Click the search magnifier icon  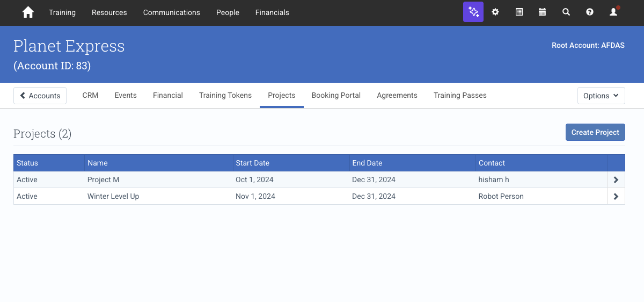click(566, 12)
